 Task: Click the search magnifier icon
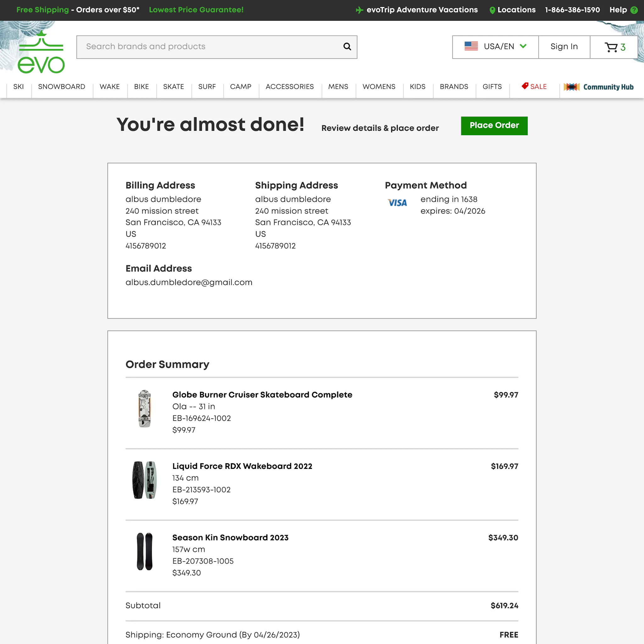pyautogui.click(x=347, y=47)
